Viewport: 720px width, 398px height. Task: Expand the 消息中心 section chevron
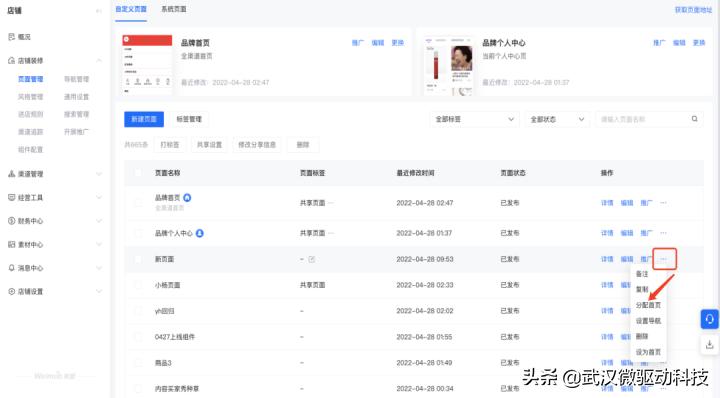[99, 268]
